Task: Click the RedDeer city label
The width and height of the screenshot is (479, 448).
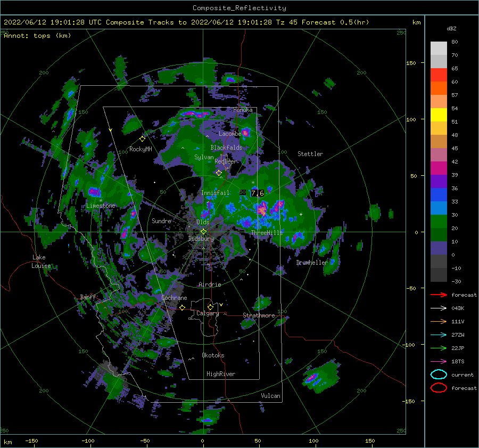Action: point(226,161)
